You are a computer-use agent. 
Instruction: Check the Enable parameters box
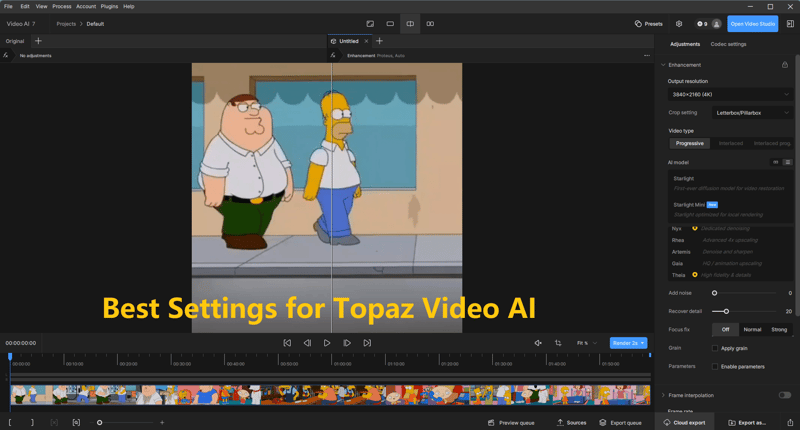click(714, 366)
